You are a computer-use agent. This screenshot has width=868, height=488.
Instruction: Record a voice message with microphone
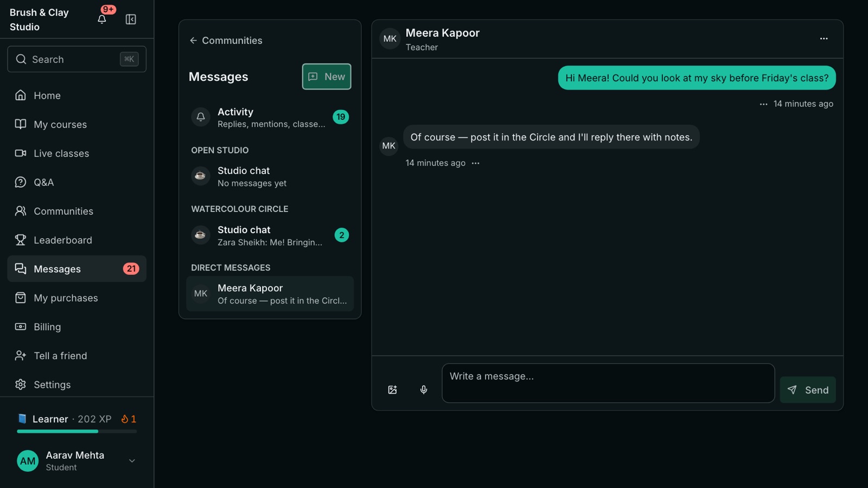point(424,390)
